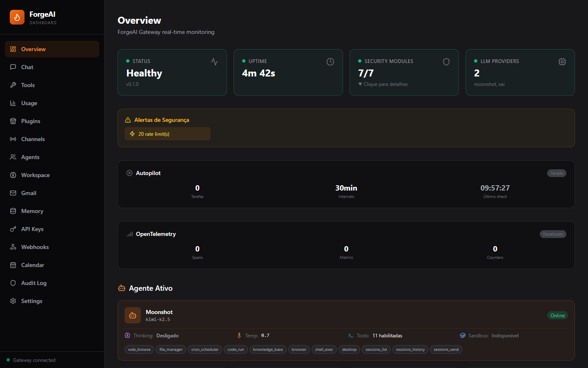Click the web_browse tool chip
Screen dimensions: 588x368
(x=139, y=349)
